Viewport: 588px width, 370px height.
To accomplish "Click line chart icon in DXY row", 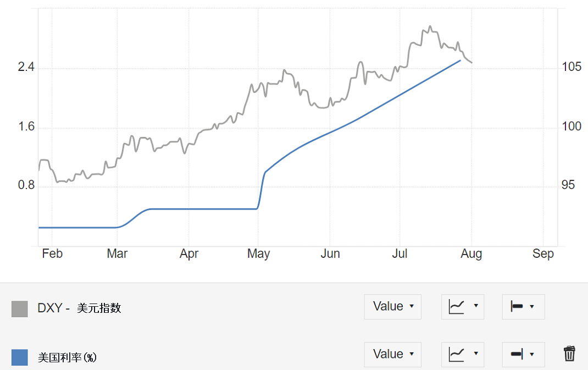I will (456, 307).
